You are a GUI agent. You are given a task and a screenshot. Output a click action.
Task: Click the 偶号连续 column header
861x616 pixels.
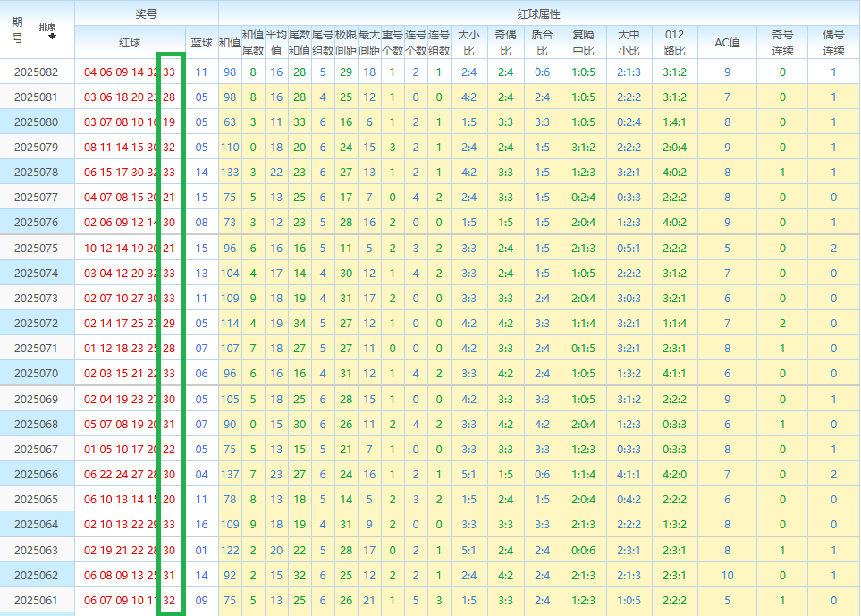pyautogui.click(x=833, y=42)
